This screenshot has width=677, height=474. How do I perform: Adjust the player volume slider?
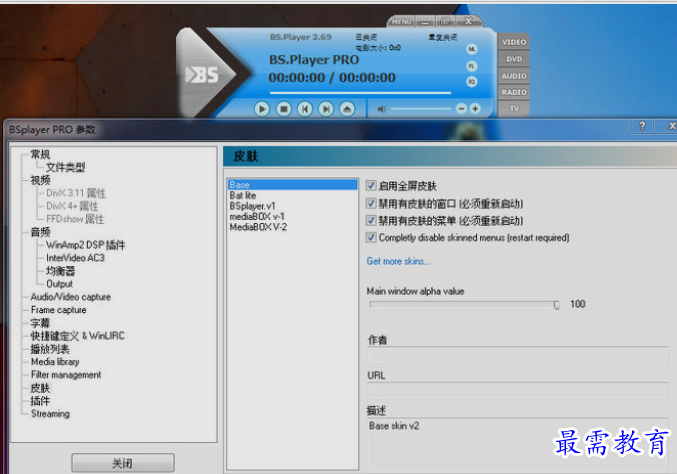(x=421, y=108)
